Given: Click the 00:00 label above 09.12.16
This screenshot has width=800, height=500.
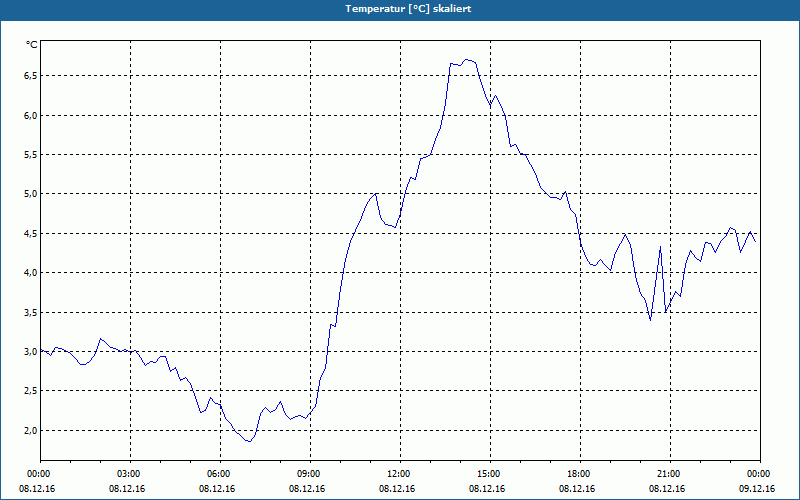Looking at the screenshot, I should tap(760, 474).
